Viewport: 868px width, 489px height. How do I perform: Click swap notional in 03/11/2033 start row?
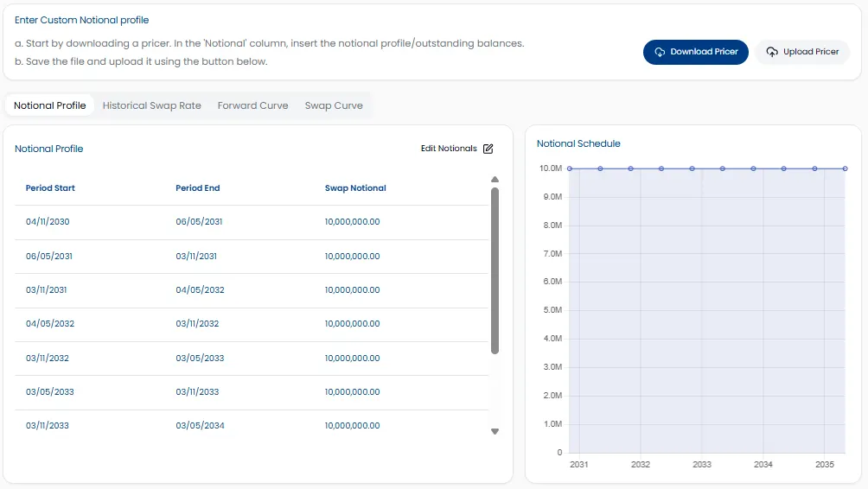pyautogui.click(x=352, y=425)
